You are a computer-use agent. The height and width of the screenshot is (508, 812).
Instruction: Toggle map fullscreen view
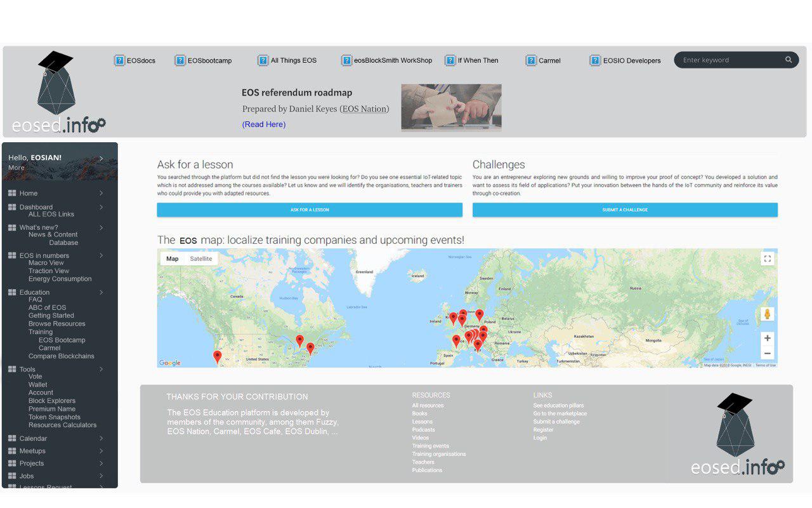767,258
